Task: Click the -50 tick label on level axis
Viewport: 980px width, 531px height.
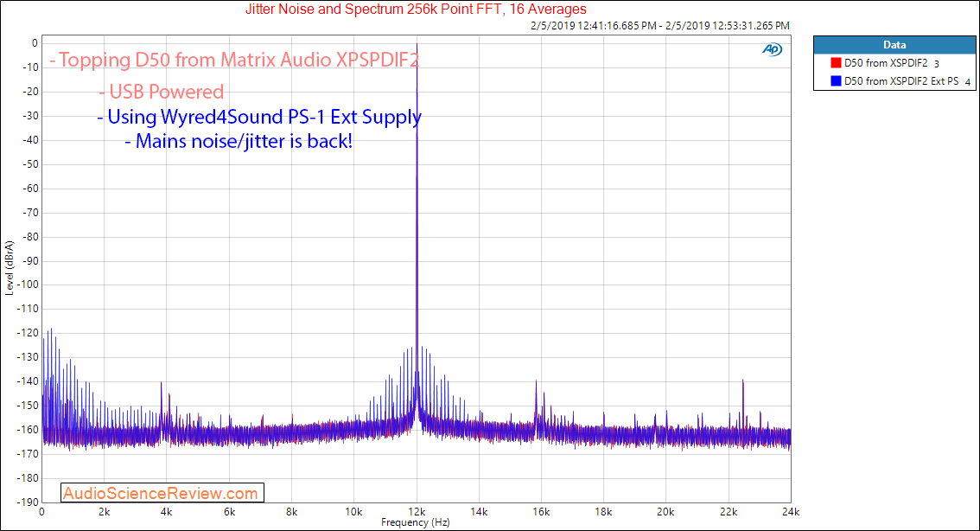Action: click(29, 163)
